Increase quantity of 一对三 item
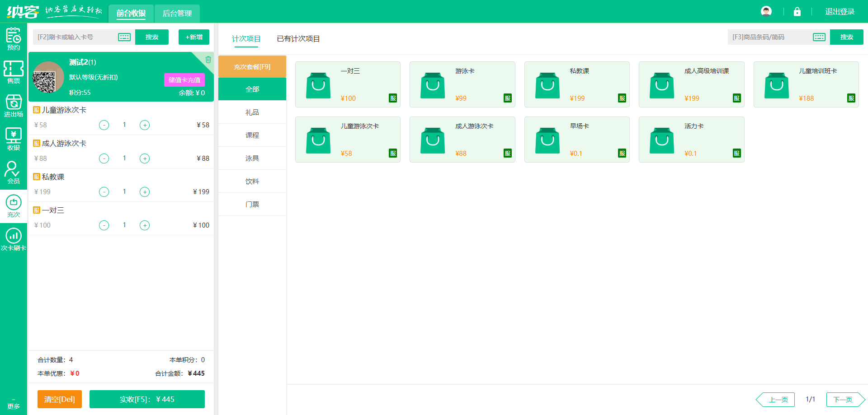The height and width of the screenshot is (415, 868). click(145, 225)
